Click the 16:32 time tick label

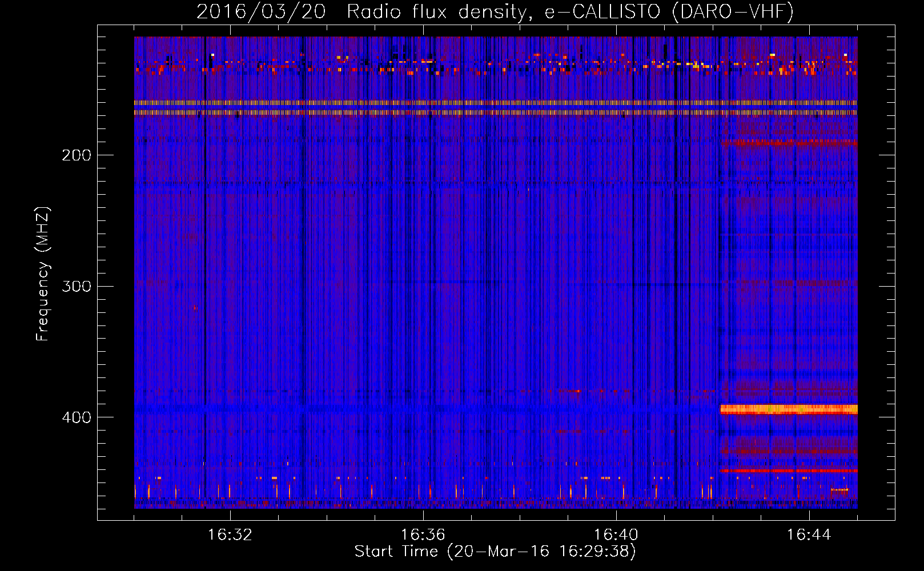tap(230, 535)
